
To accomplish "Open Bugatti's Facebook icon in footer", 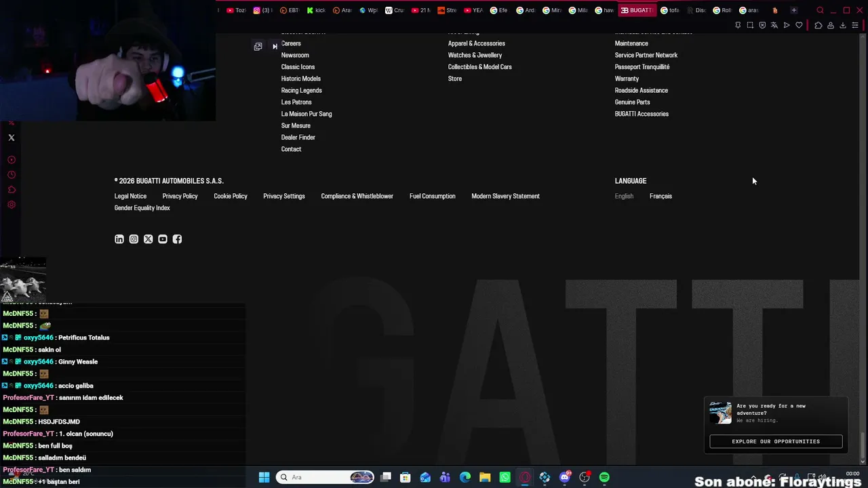I will [177, 239].
